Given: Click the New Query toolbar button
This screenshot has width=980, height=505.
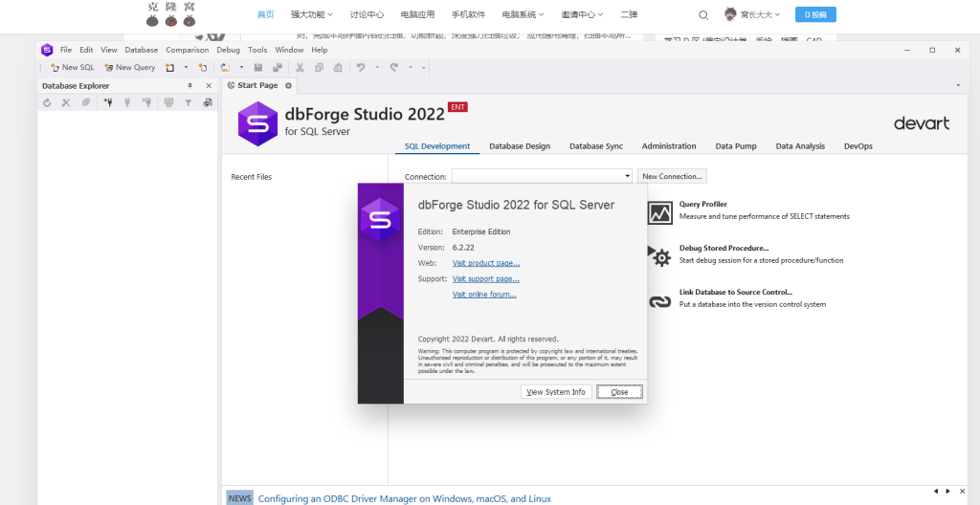Looking at the screenshot, I should tap(130, 68).
